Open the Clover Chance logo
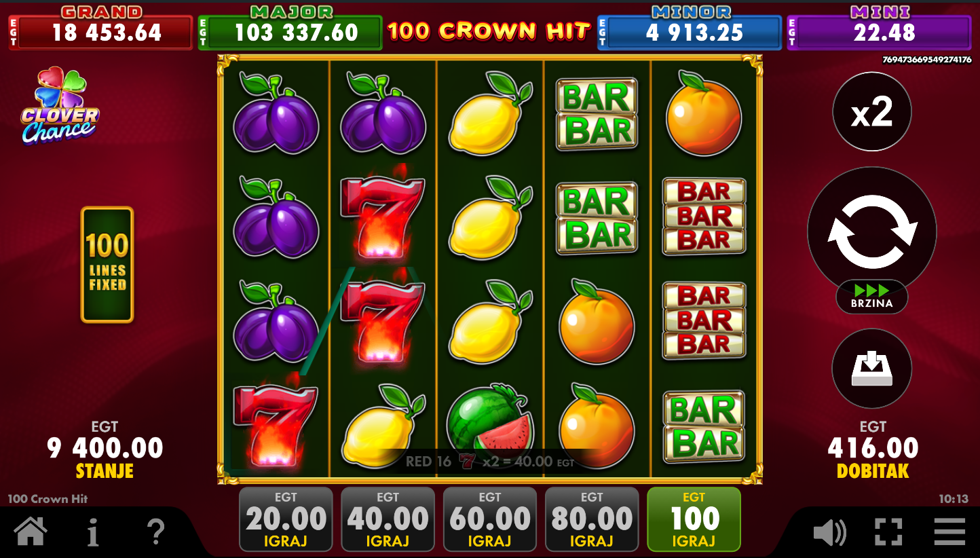Viewport: 980px width, 558px height. point(60,106)
